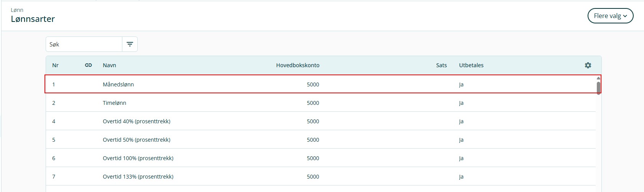644x192 pixels.
Task: Select Overtid 133% (prosenttrekk) entry
Action: point(138,177)
